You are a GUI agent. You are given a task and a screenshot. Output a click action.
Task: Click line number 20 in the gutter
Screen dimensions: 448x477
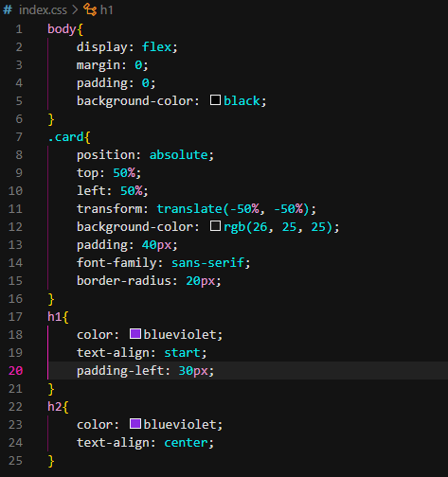[x=15, y=371]
